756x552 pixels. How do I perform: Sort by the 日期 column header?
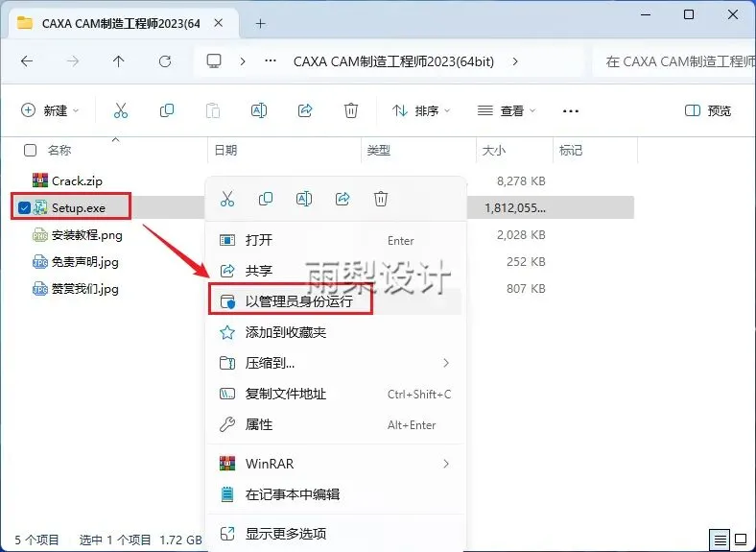(x=225, y=151)
